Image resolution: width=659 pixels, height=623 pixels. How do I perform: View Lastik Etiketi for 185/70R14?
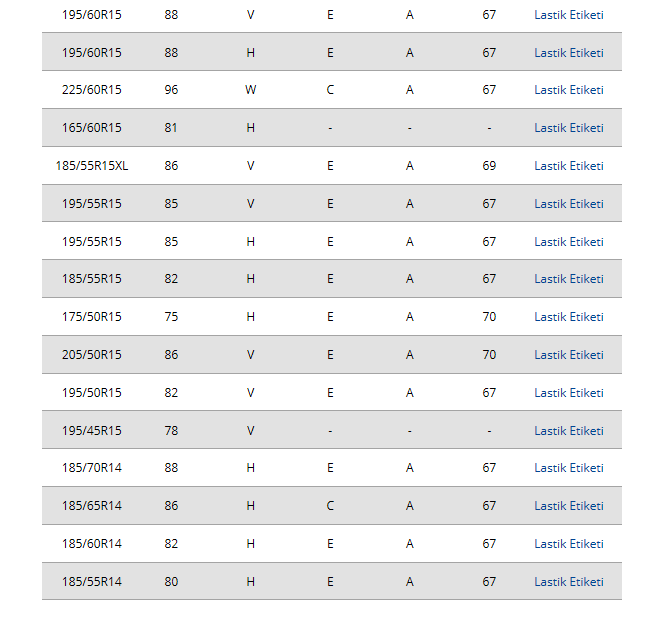(x=568, y=468)
